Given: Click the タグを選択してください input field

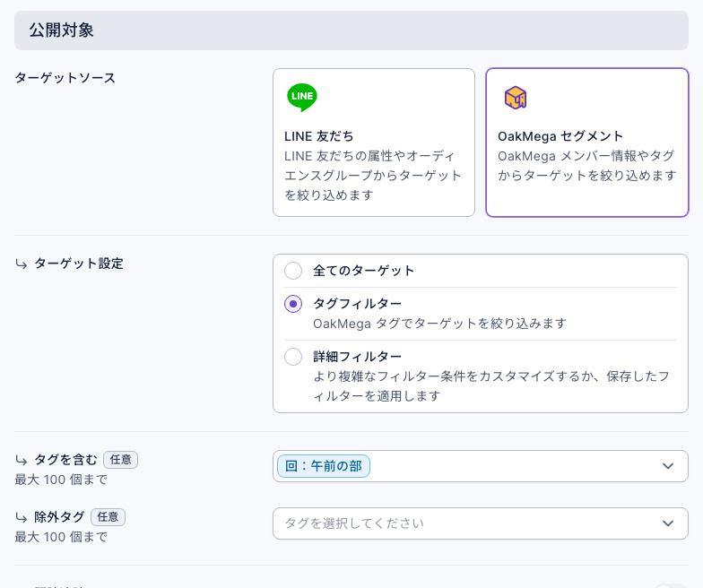Looking at the screenshot, I should tap(481, 523).
